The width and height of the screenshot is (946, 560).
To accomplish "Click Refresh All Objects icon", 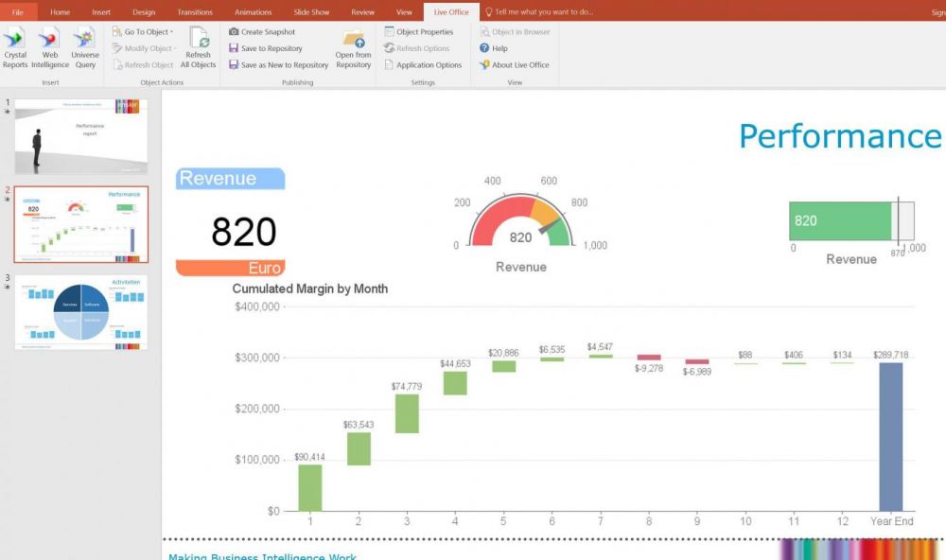I will [x=198, y=39].
